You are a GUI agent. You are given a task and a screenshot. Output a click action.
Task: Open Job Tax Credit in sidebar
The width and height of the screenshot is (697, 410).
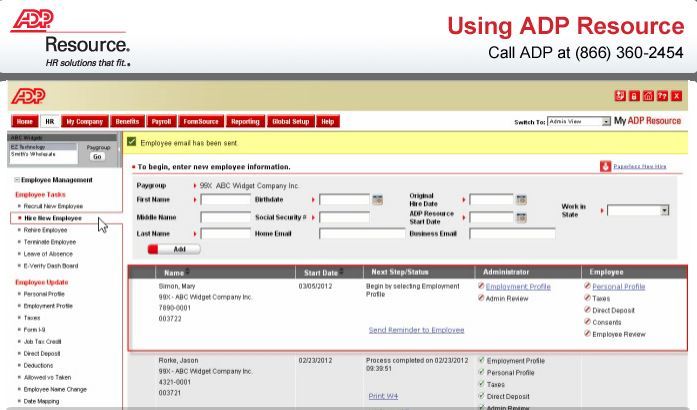(42, 342)
